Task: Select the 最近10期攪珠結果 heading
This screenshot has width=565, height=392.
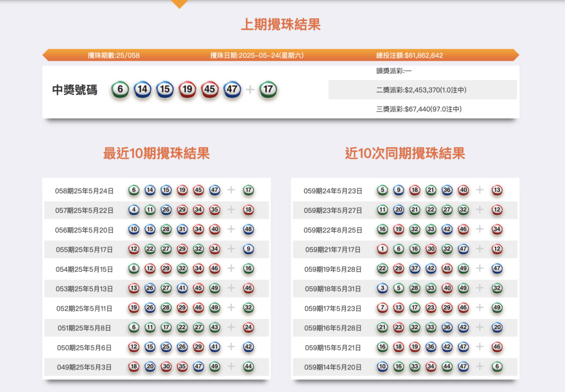Action: pyautogui.click(x=157, y=153)
